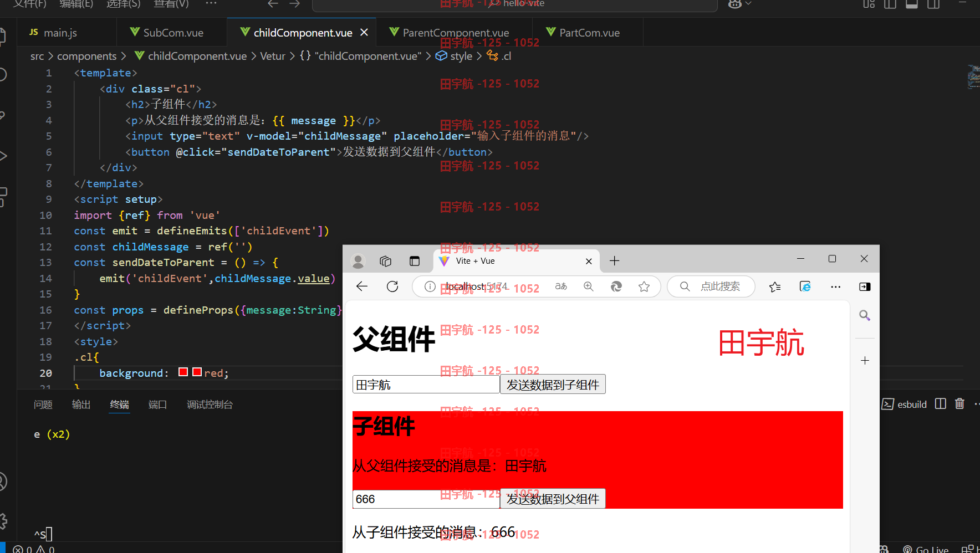Open the browser workspaces icon

point(386,261)
